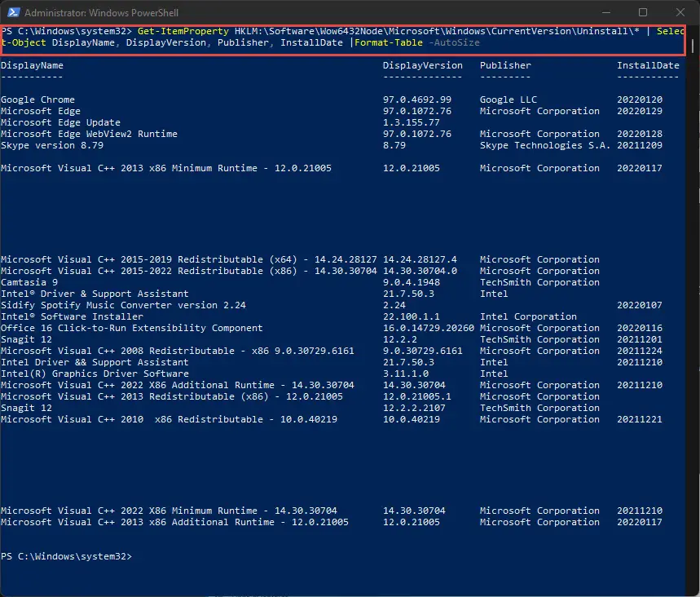The width and height of the screenshot is (700, 597).
Task: Select Visual C++ 2008 Redistributable entry
Action: (177, 351)
